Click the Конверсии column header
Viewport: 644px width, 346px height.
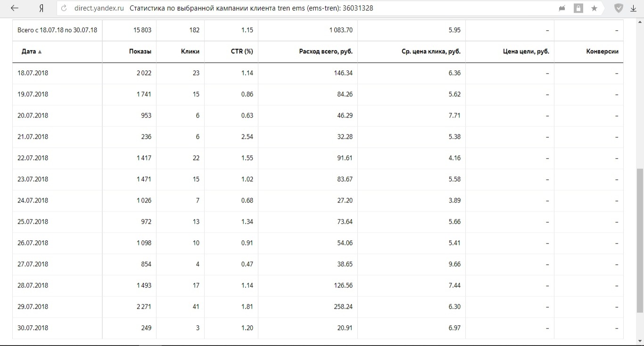602,51
